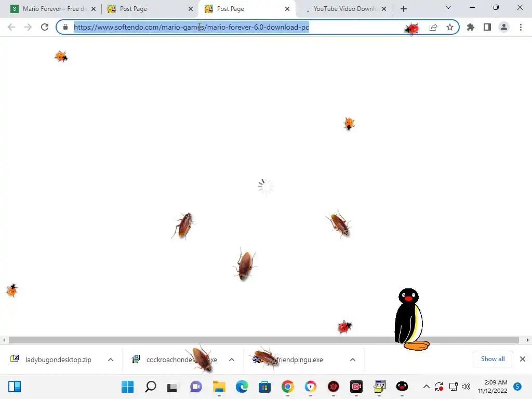Close the Mario Forever tab

click(x=94, y=9)
